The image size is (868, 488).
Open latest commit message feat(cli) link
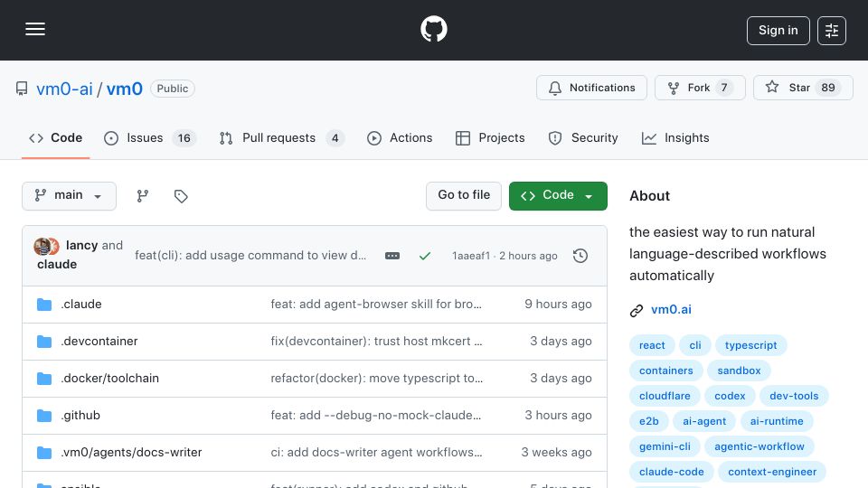click(x=250, y=256)
